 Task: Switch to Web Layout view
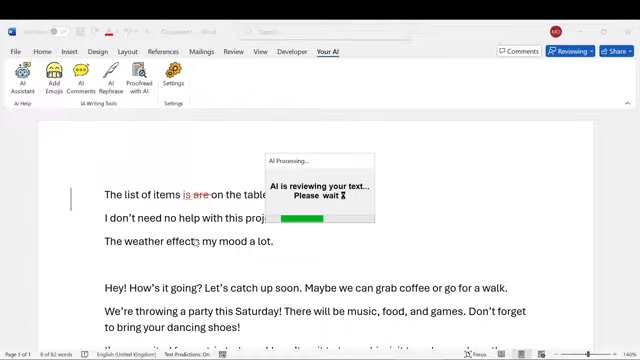(x=542, y=354)
